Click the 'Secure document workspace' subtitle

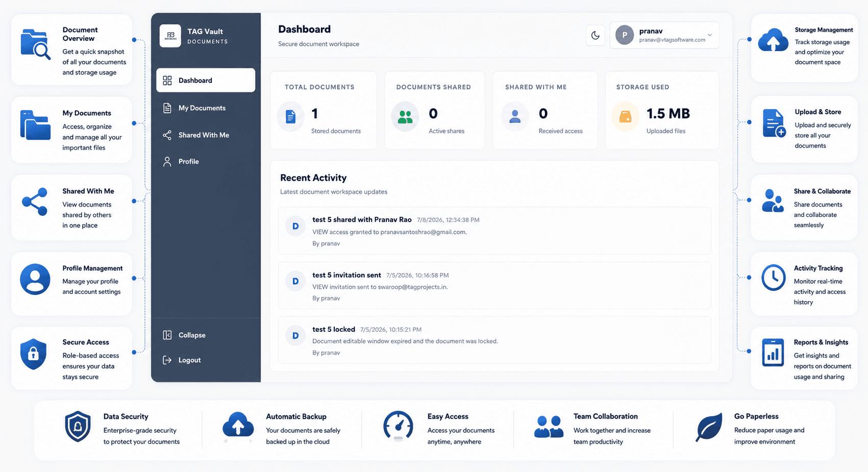pos(318,44)
